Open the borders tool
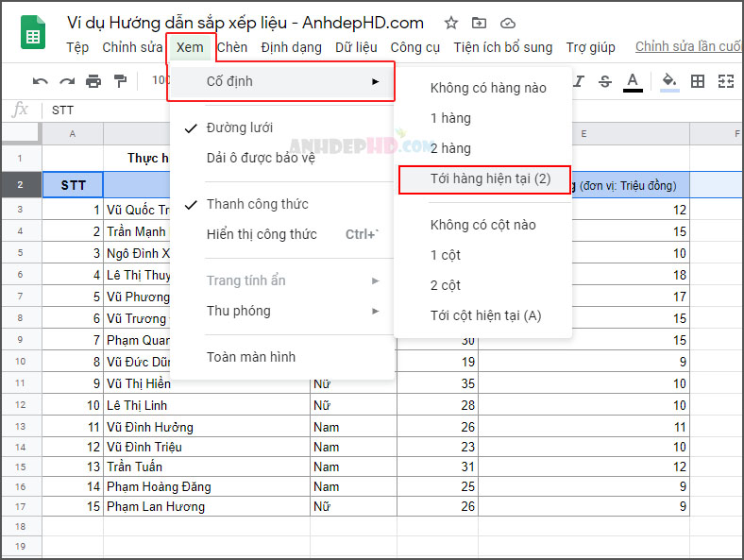744x560 pixels. 698,81
